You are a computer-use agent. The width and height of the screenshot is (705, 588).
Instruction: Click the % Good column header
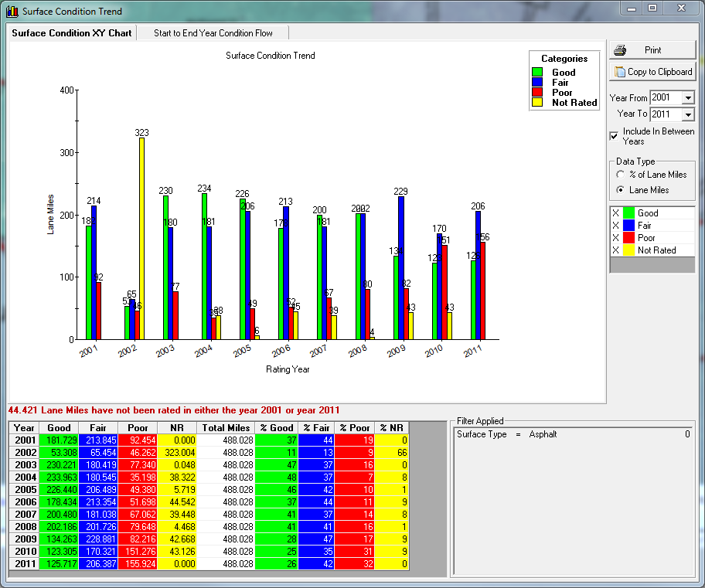(x=277, y=428)
